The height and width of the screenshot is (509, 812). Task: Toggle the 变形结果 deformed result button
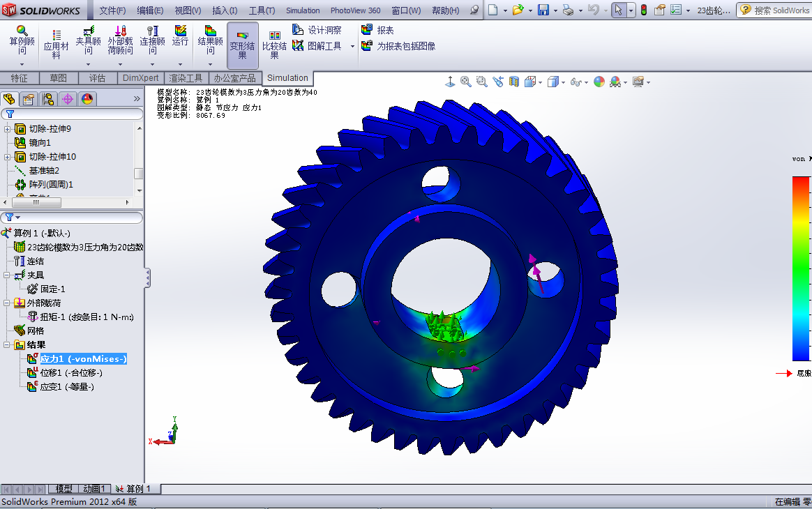[242, 45]
